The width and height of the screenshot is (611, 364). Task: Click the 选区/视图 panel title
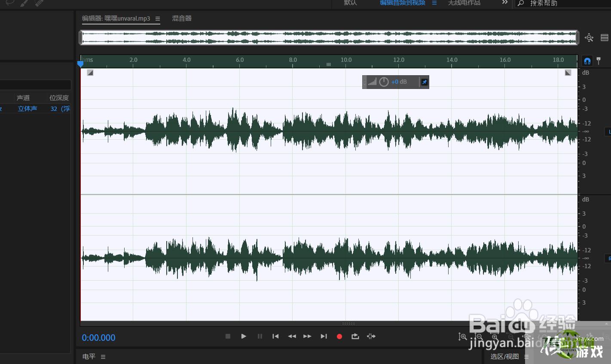(504, 357)
